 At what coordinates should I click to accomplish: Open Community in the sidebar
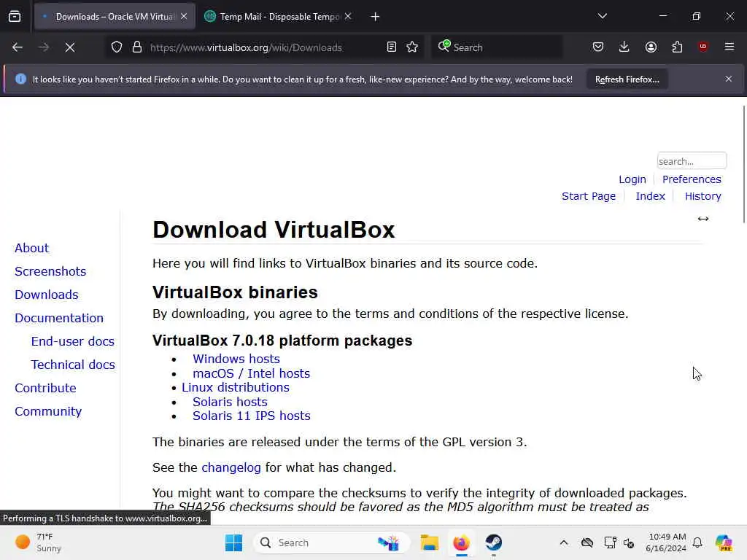[48, 411]
